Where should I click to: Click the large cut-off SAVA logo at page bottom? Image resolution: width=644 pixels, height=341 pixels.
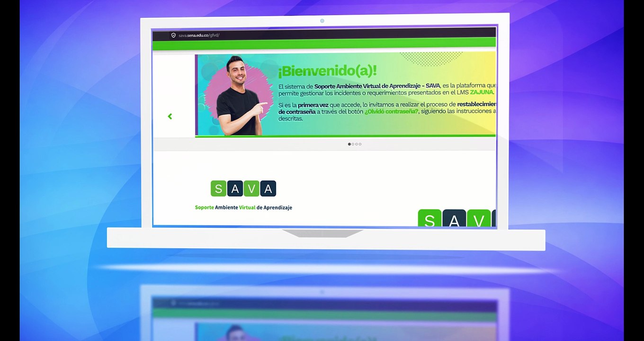tap(456, 218)
